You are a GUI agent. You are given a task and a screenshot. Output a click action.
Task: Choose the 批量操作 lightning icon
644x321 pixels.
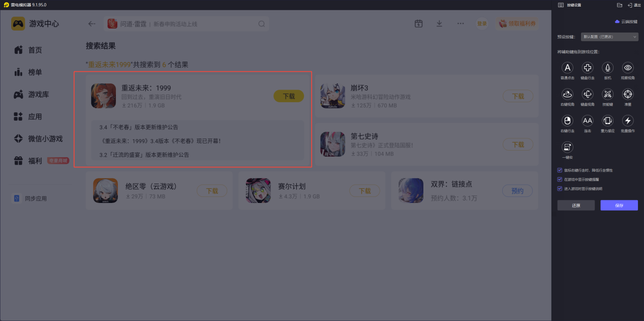(x=628, y=121)
